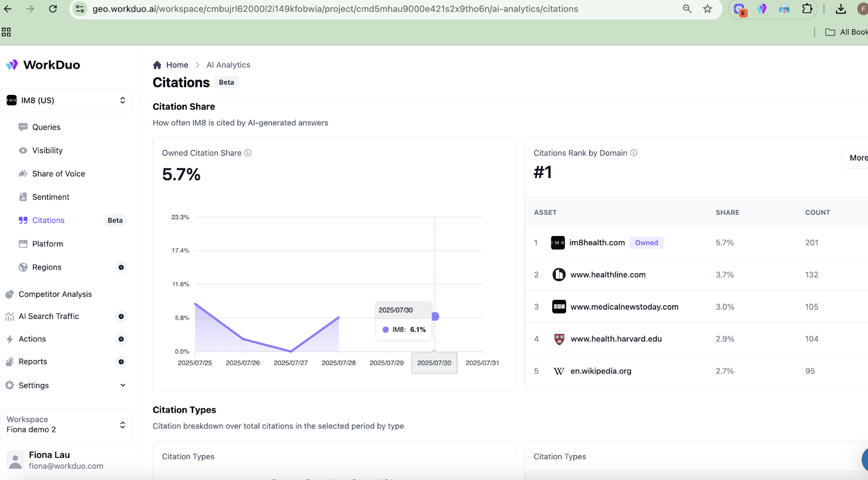Select www.medicalnewstoday.com row
Image resolution: width=868 pixels, height=480 pixels.
(697, 306)
